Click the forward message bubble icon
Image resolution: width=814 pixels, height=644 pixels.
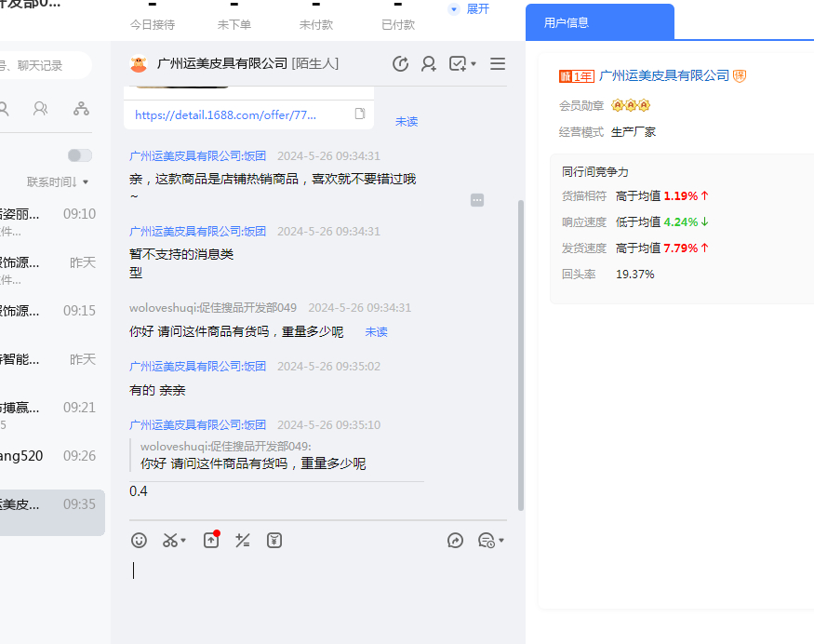(x=455, y=540)
